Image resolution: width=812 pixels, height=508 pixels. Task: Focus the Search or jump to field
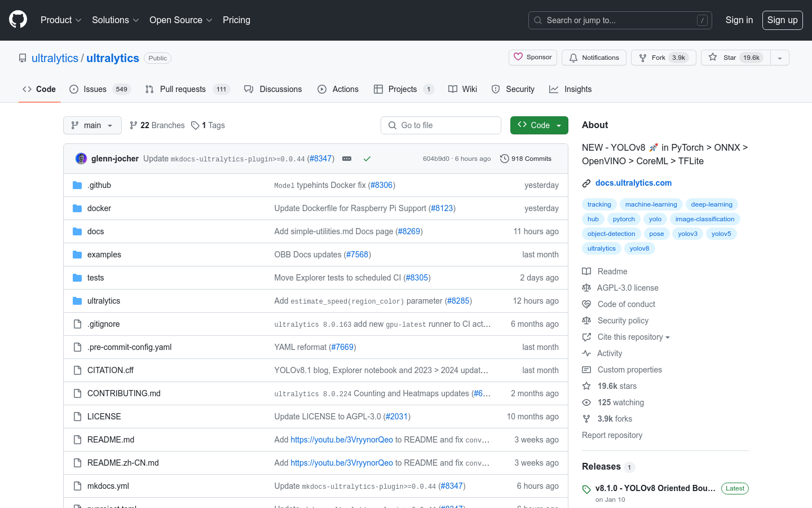click(x=620, y=20)
